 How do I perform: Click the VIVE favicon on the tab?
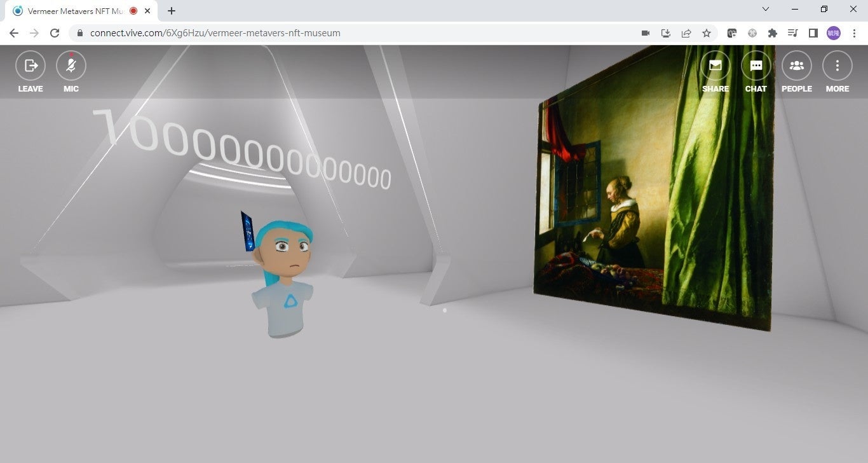click(18, 11)
